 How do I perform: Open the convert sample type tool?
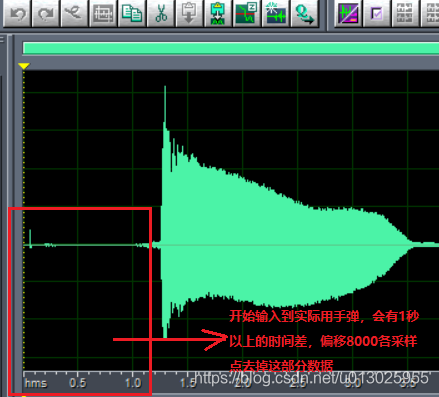[304, 13]
